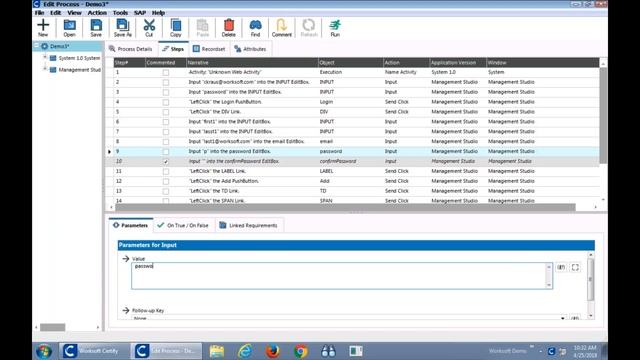Switch to the Recordset tab
This screenshot has width=640, height=360.
tap(209, 49)
